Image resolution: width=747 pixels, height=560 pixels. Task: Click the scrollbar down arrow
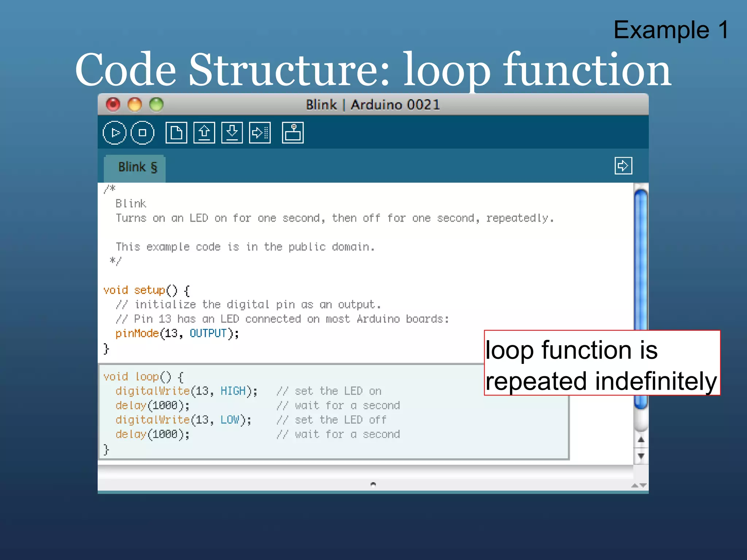pyautogui.click(x=641, y=456)
